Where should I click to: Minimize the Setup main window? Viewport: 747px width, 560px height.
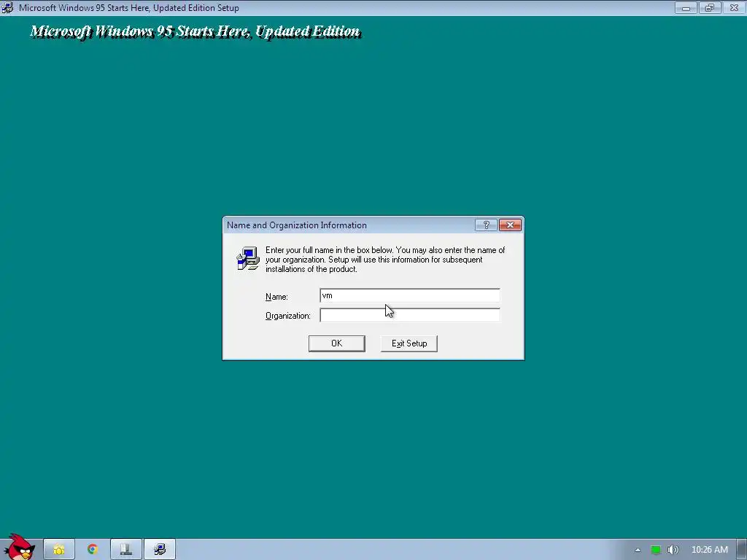pyautogui.click(x=686, y=7)
